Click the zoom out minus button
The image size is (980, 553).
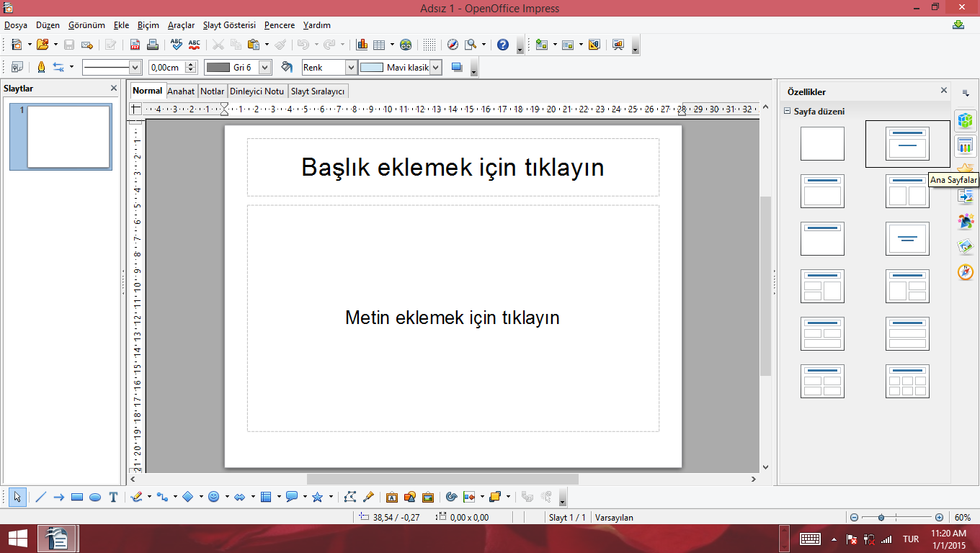[854, 517]
